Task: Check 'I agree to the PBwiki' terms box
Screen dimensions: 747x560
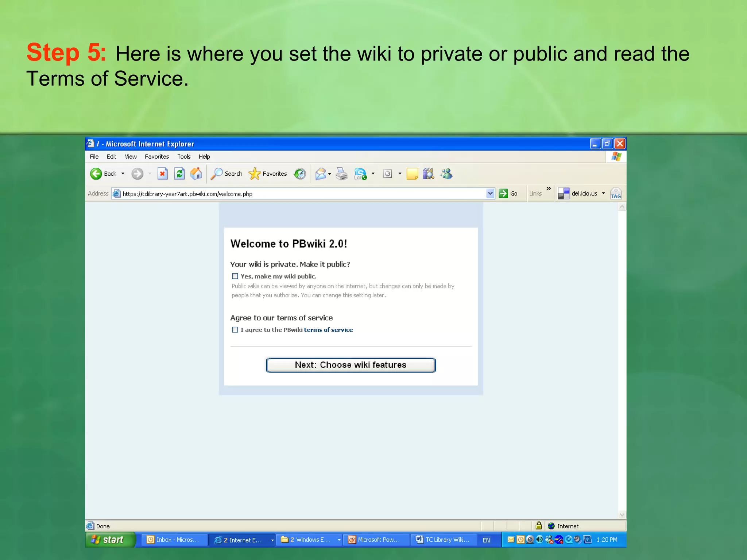Action: pos(235,330)
